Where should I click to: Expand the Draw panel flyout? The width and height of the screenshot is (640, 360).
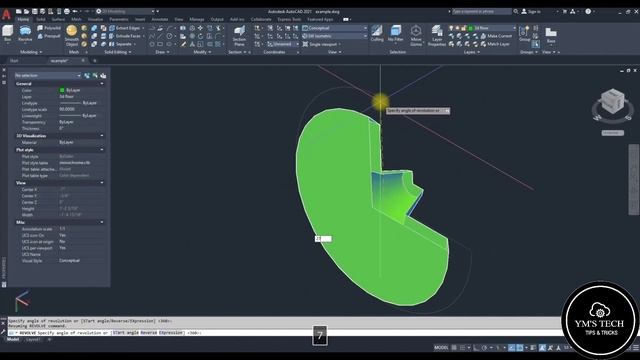pos(162,52)
